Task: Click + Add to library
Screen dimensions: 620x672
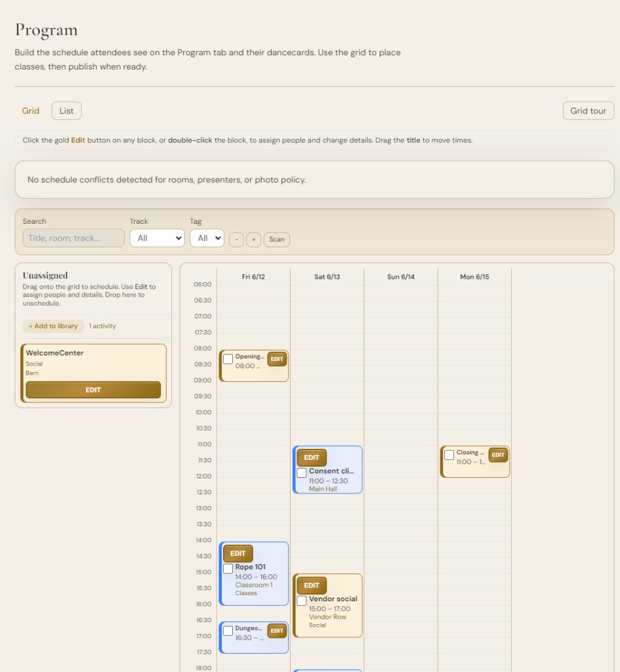Action: (x=53, y=326)
